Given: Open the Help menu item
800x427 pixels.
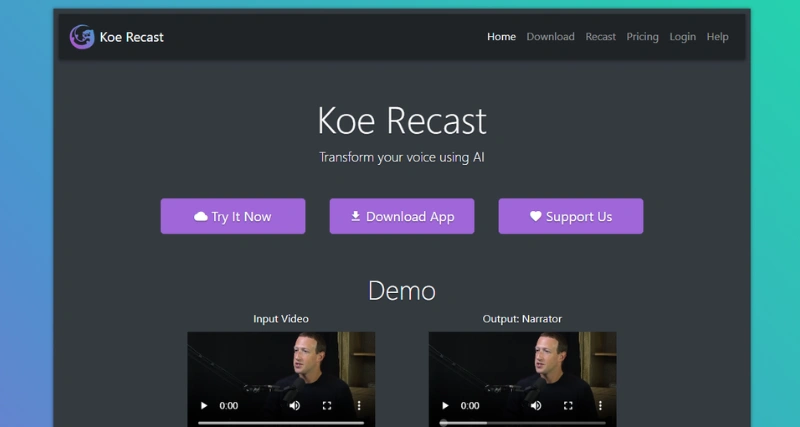Looking at the screenshot, I should [717, 37].
